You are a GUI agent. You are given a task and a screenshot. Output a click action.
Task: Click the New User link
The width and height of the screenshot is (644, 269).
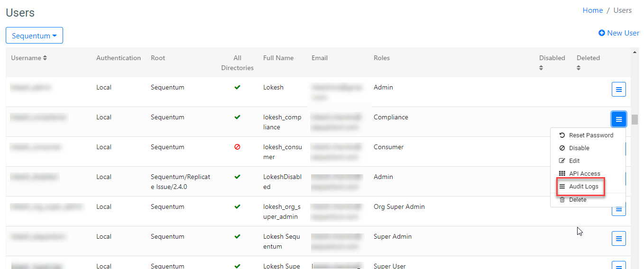[619, 33]
